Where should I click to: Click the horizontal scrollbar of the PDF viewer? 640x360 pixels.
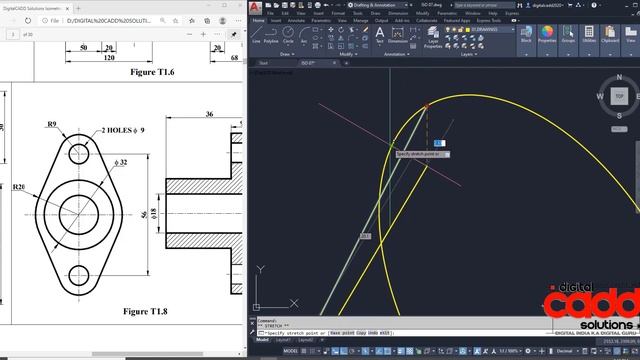[147, 354]
